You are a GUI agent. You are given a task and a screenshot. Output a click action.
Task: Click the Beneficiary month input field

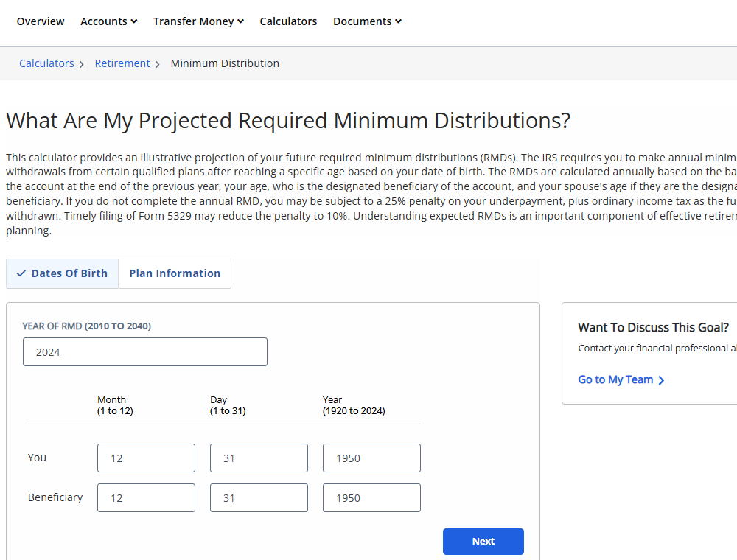coord(146,498)
